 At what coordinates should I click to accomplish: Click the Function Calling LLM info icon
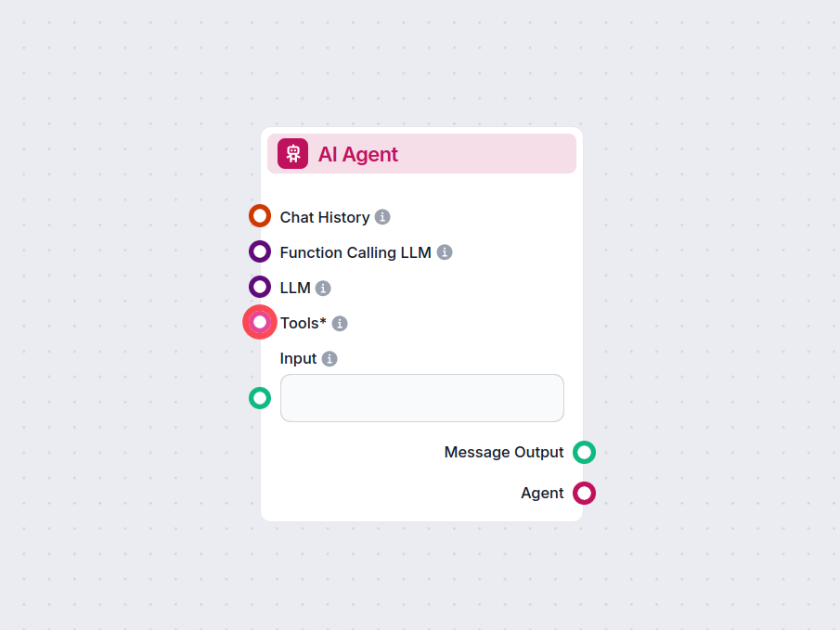pos(444,251)
